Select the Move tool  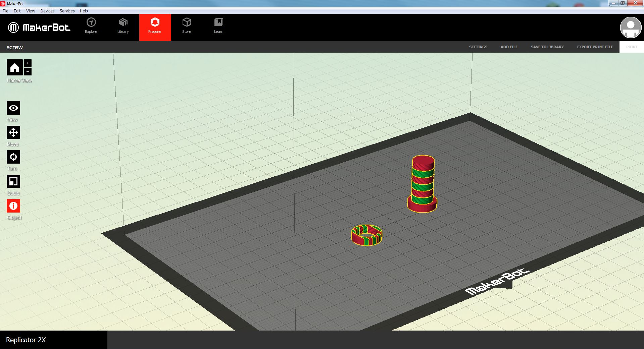coord(13,132)
